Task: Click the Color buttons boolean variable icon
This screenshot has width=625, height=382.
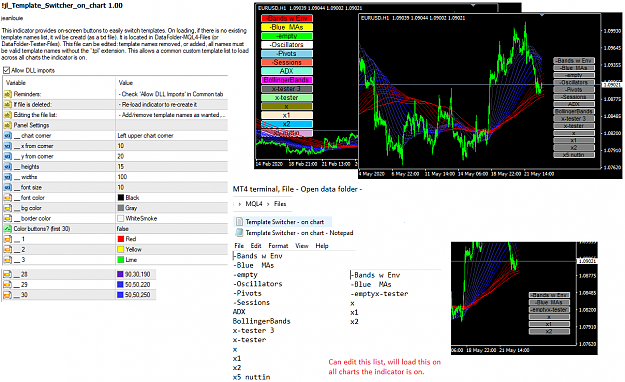Action: tap(8, 228)
